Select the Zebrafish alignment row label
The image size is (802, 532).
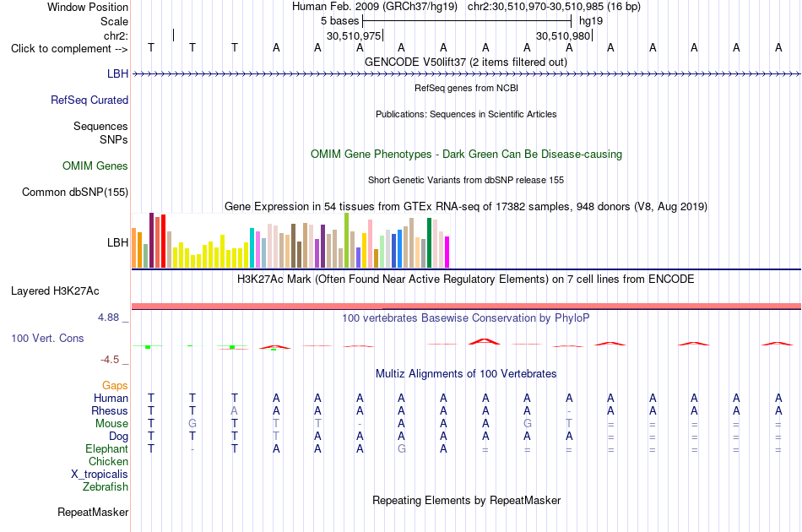click(x=106, y=486)
